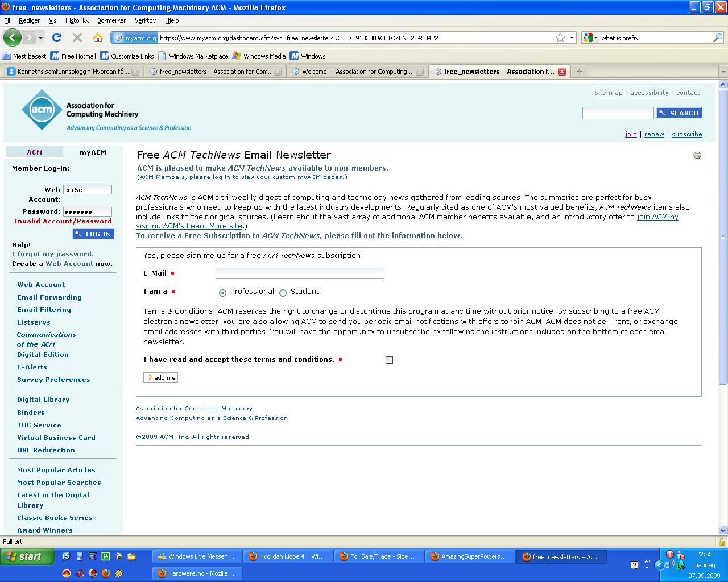Open a new tab with the plus button
This screenshot has height=582, width=728.
580,72
